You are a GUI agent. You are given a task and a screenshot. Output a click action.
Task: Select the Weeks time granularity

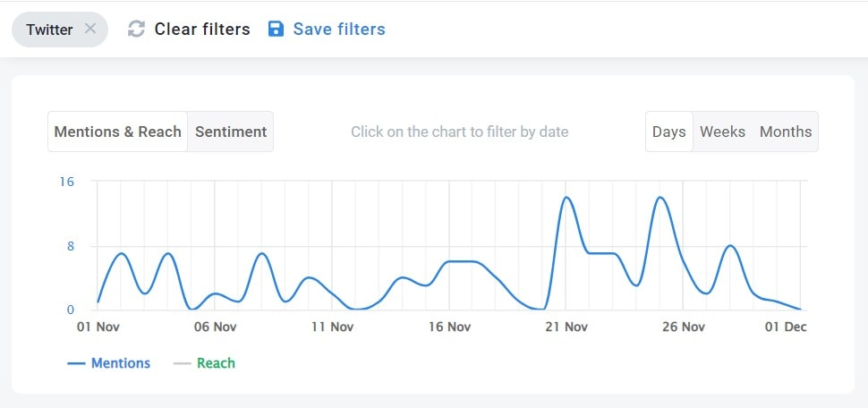[722, 132]
